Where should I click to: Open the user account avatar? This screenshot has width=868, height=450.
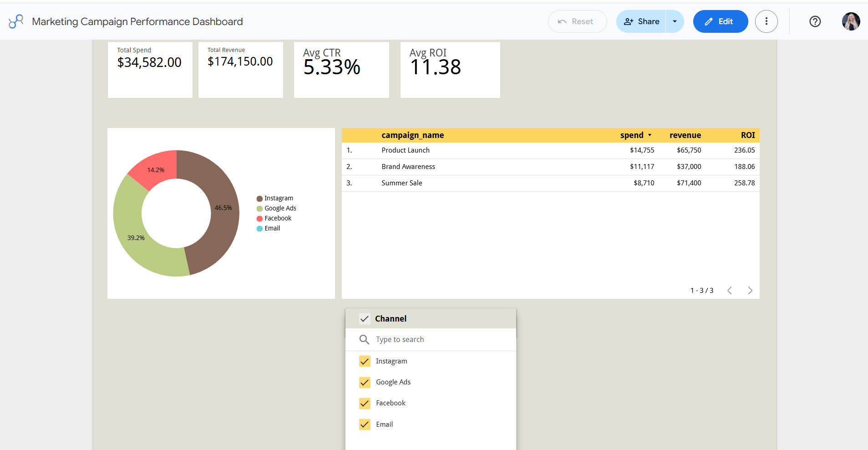tap(851, 21)
